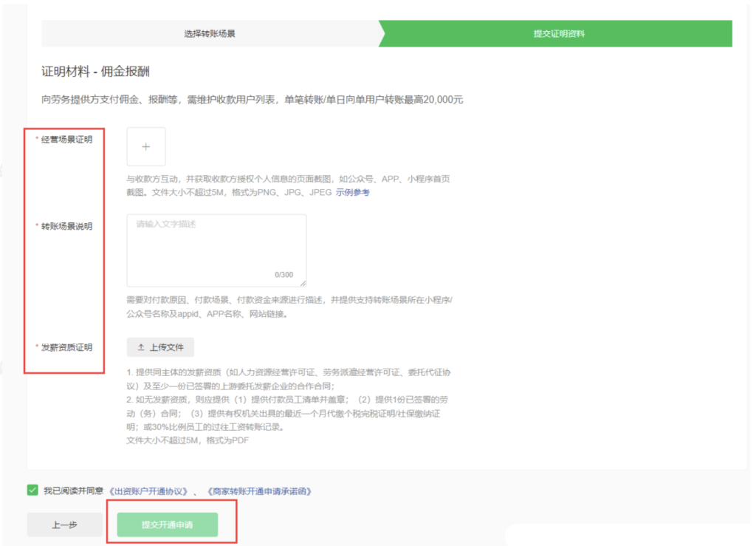Open the 示例参考 example link
The height and width of the screenshot is (546, 756).
tap(353, 193)
